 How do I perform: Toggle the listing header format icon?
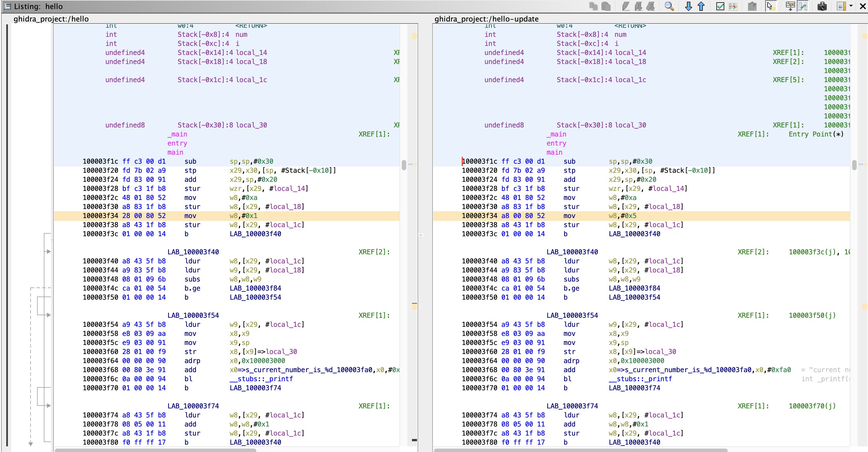[790, 7]
